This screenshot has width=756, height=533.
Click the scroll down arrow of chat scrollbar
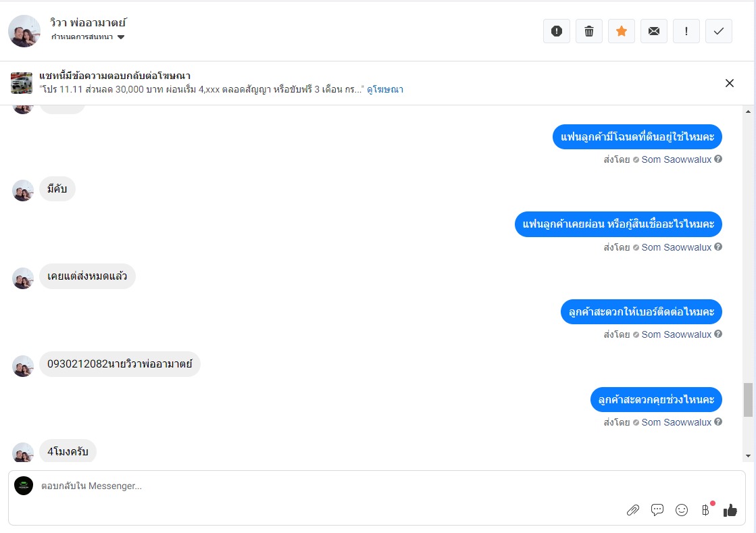pos(748,456)
